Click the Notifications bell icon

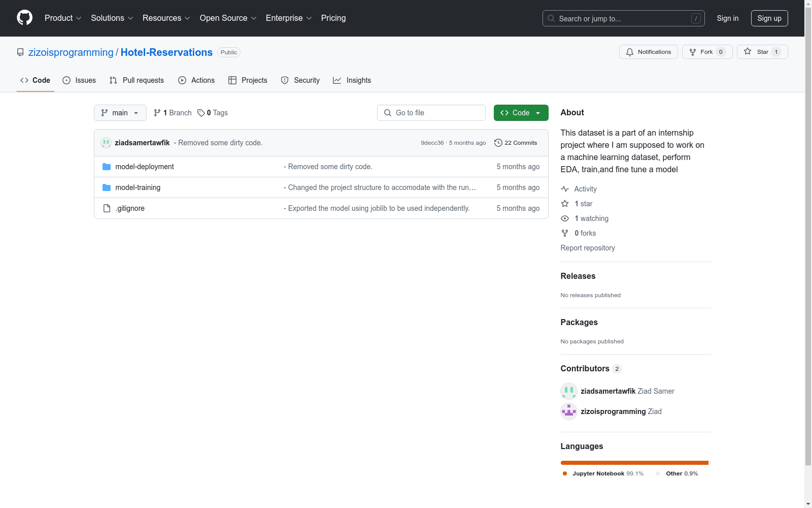click(x=630, y=52)
